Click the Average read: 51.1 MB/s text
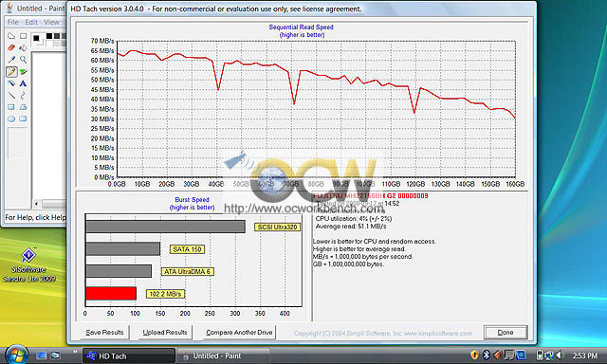 pos(351,227)
